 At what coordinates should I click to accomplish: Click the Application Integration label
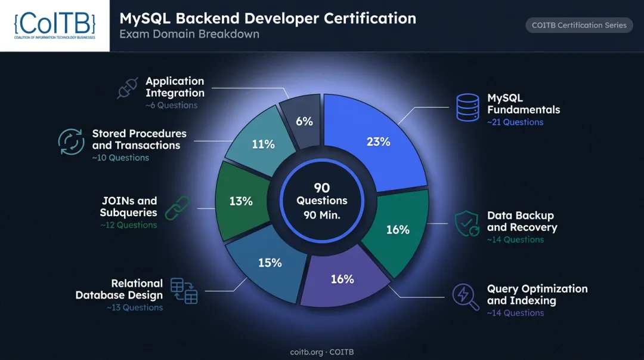pos(175,87)
